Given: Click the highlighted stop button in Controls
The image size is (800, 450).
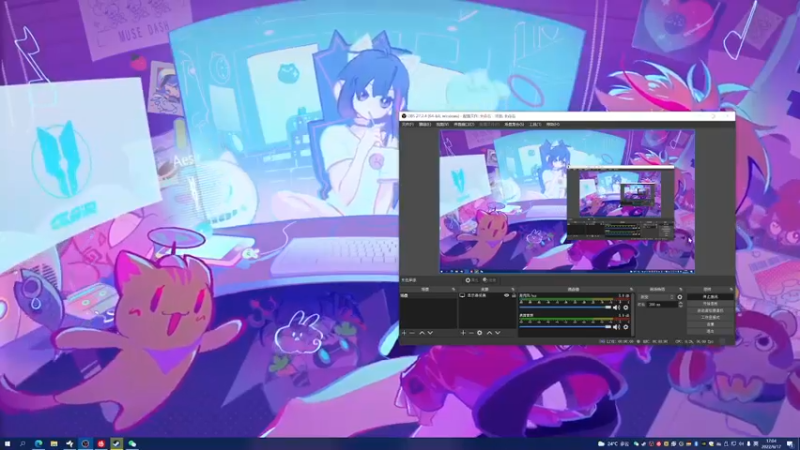Looking at the screenshot, I should pyautogui.click(x=710, y=296).
